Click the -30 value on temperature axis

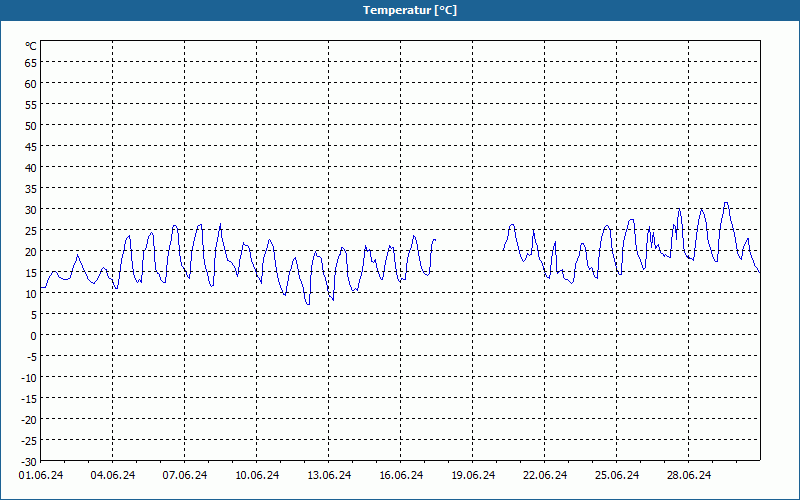[29, 462]
